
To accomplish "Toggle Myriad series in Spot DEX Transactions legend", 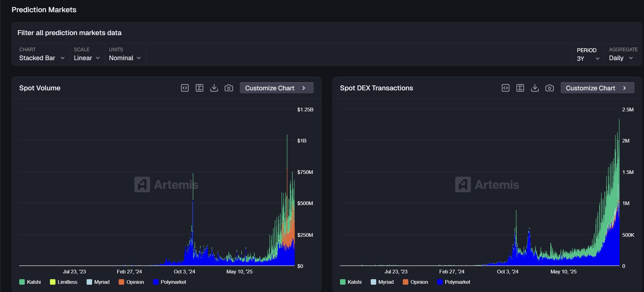I will coord(382,282).
